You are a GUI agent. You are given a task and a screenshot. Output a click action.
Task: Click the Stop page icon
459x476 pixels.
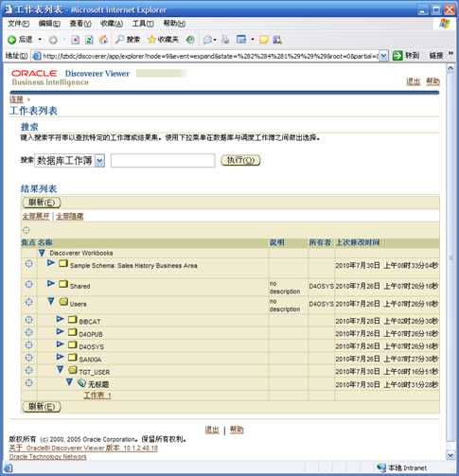76,40
